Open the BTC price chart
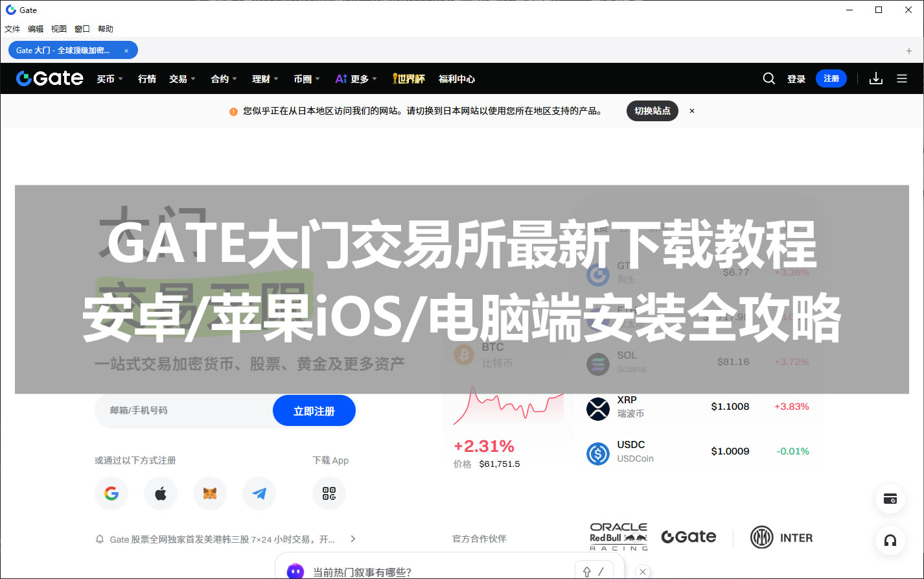The image size is (924, 579). coord(509,407)
